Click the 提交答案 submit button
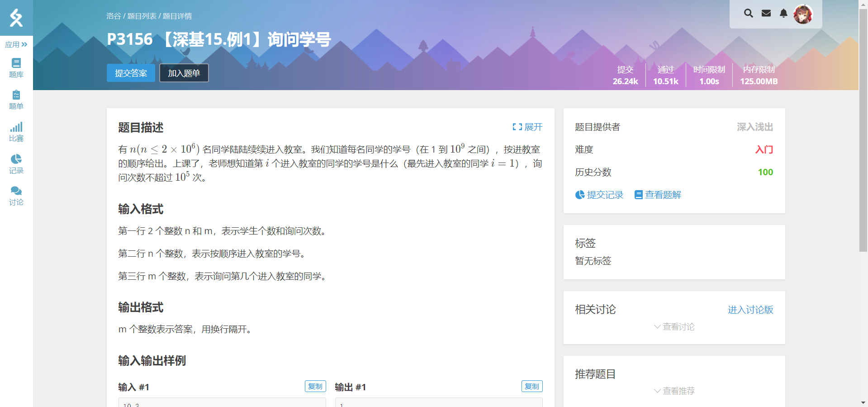Image resolution: width=868 pixels, height=407 pixels. (x=131, y=73)
